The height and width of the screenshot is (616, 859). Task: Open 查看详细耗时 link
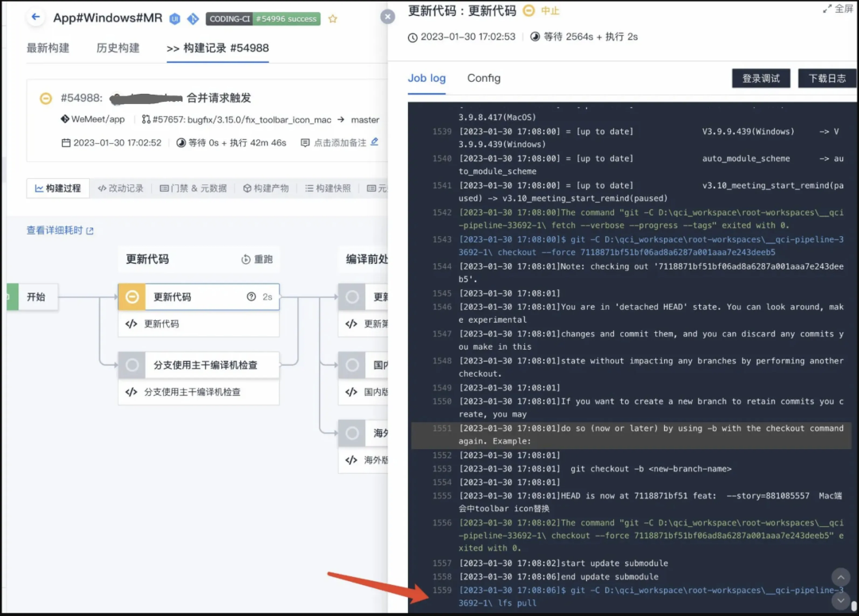pyautogui.click(x=60, y=231)
